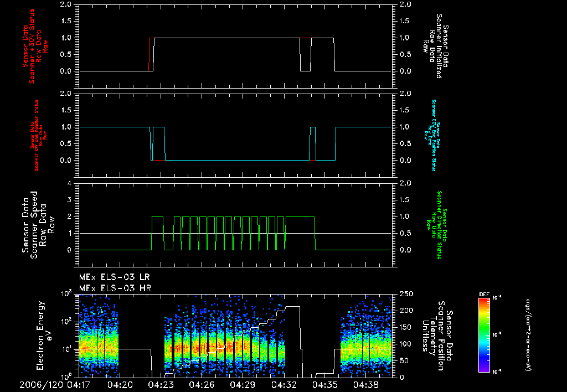
Task: Click the 'DEF' label above color bar
Action: tap(484, 295)
